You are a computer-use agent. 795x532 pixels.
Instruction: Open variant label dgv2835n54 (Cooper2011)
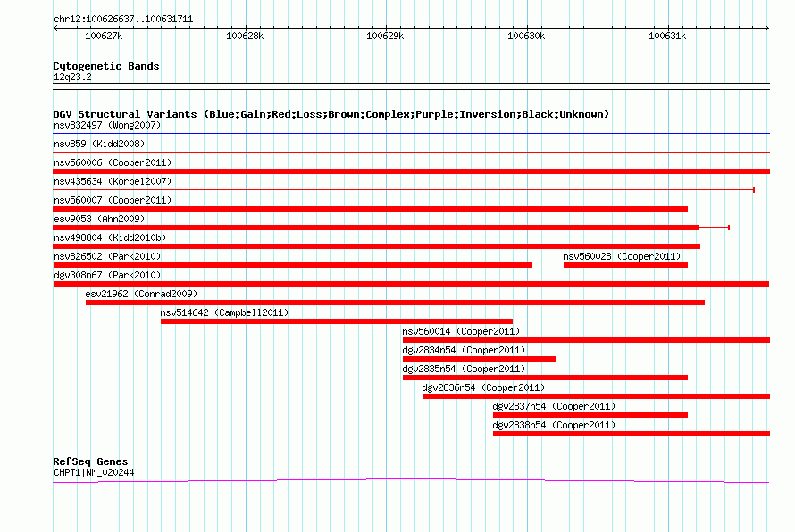click(x=464, y=369)
